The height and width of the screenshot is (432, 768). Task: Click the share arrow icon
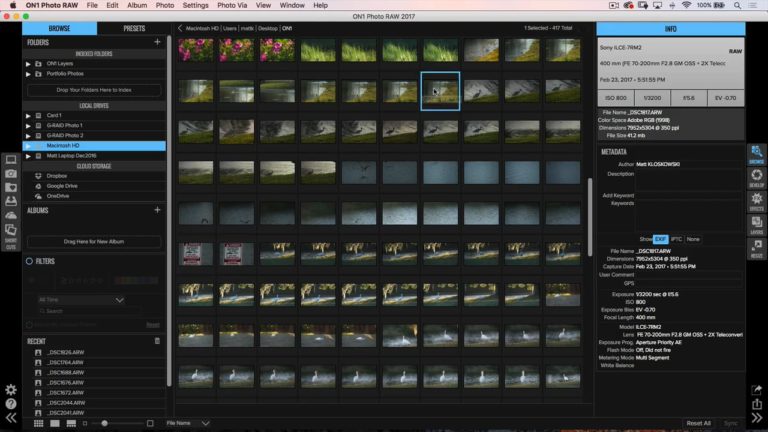pos(757,390)
